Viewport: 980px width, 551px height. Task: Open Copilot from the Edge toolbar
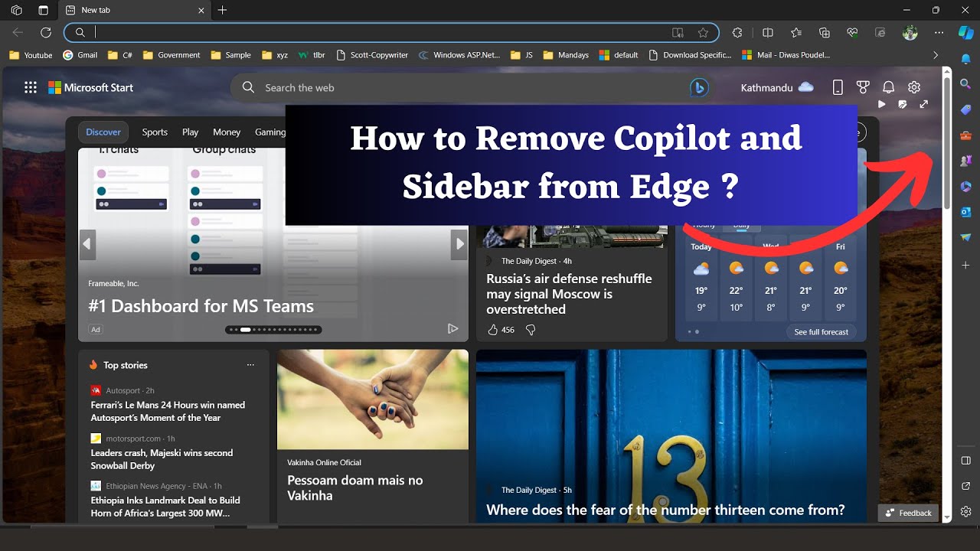[966, 32]
